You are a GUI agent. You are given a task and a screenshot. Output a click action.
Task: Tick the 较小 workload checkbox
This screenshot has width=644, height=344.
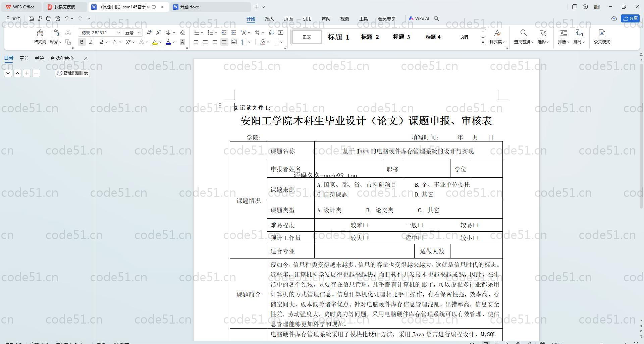point(476,238)
